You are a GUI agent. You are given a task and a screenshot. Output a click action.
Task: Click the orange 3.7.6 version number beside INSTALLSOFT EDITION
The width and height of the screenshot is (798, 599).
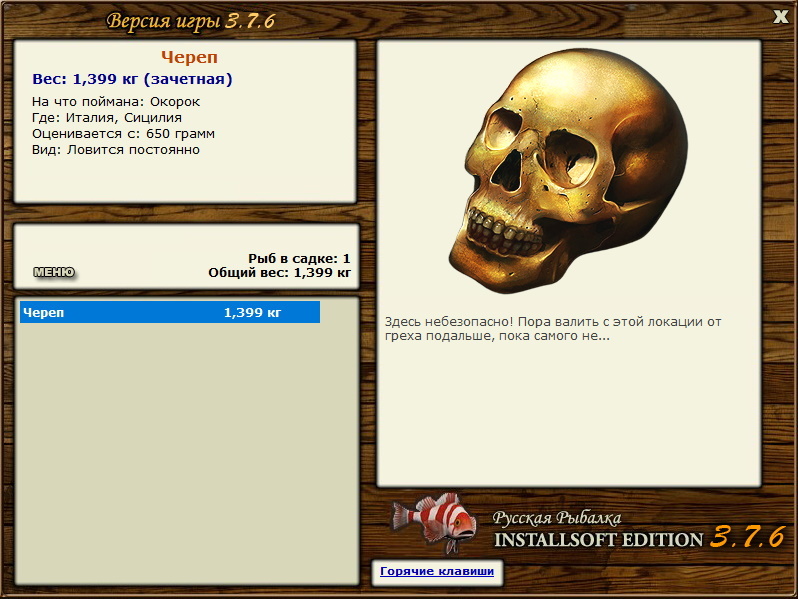coord(747,537)
